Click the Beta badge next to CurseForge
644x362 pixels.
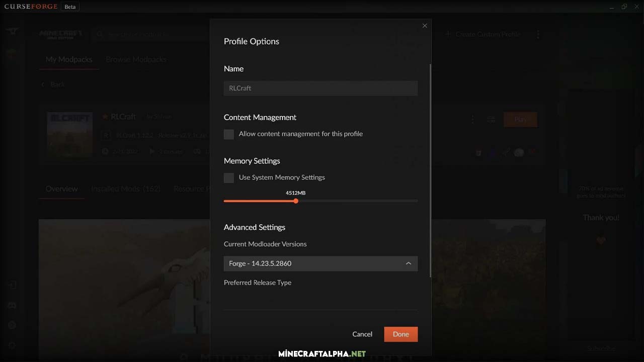click(x=70, y=7)
